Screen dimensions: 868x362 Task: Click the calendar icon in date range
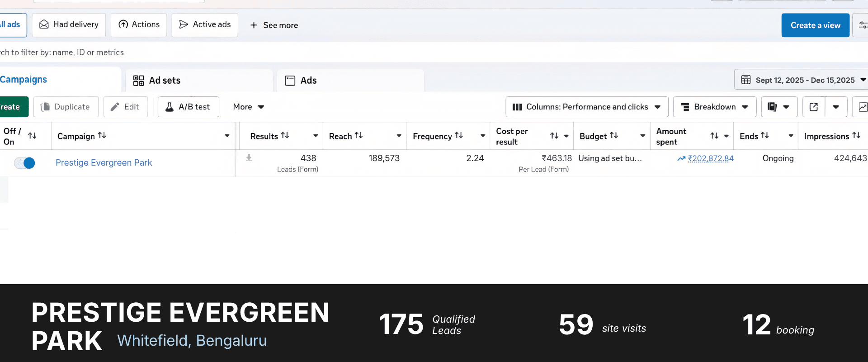coord(746,80)
